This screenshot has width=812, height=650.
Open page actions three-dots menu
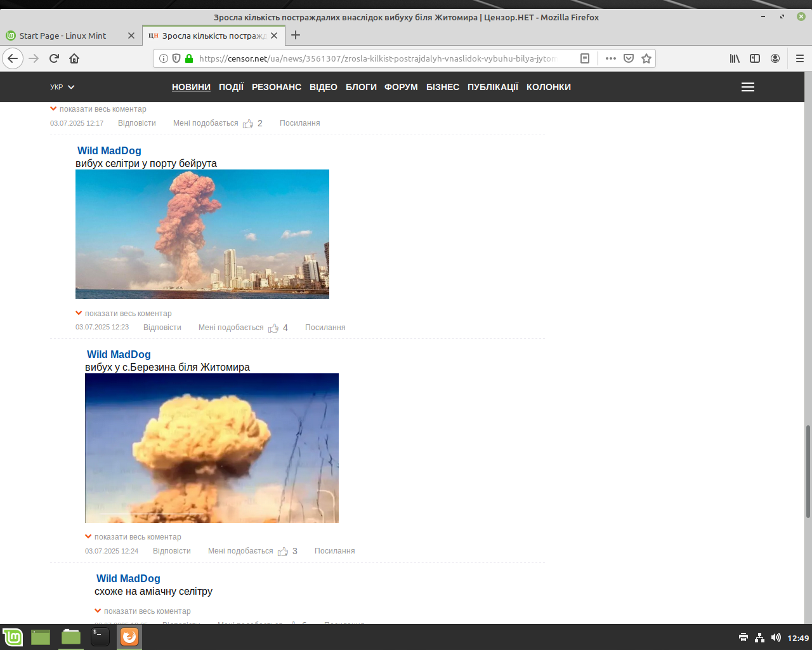tap(611, 58)
